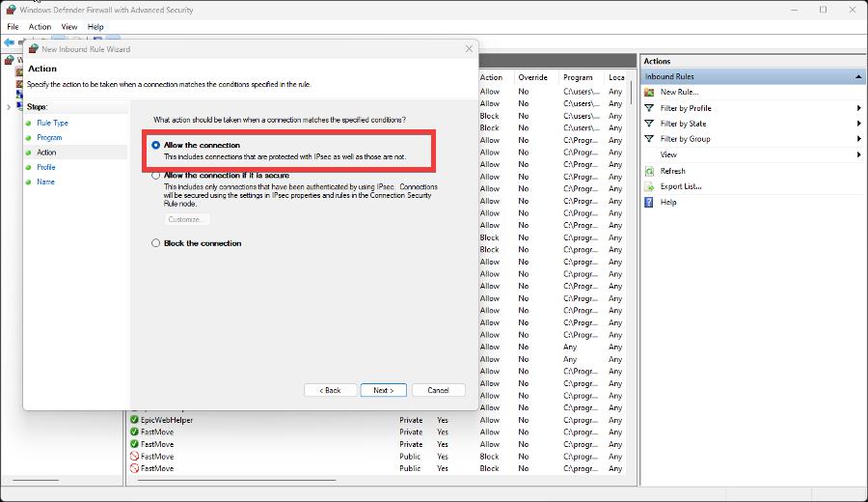The height and width of the screenshot is (502, 868).
Task: Select the Block the connection option
Action: pyautogui.click(x=155, y=243)
